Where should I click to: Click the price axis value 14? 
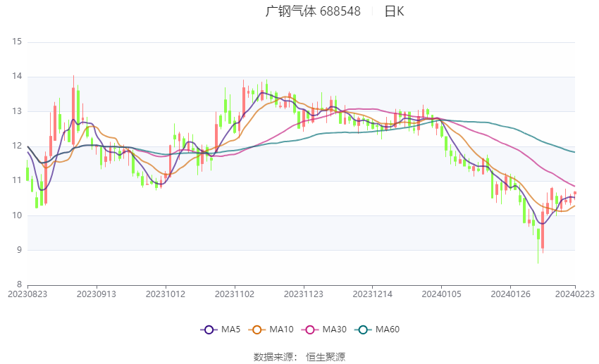pyautogui.click(x=17, y=76)
